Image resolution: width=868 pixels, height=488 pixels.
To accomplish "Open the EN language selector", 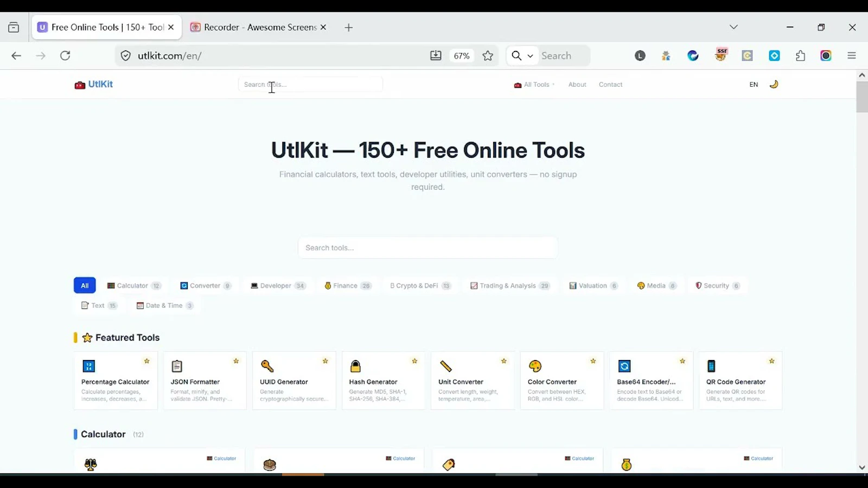I will tap(754, 85).
